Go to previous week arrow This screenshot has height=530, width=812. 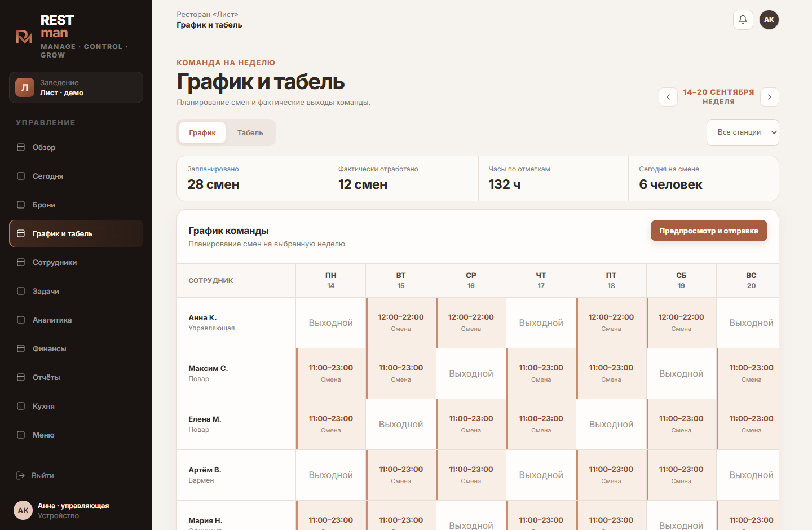pyautogui.click(x=668, y=97)
